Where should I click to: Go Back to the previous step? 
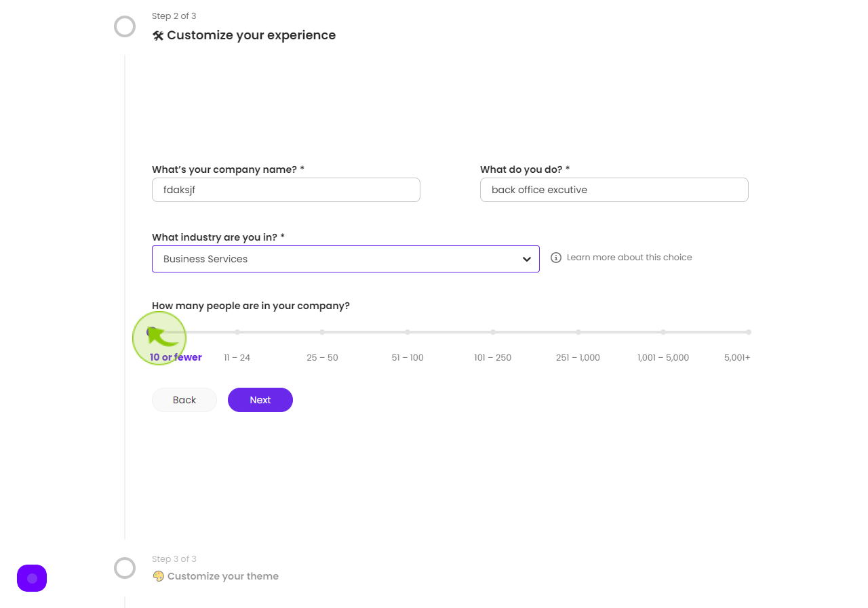pyautogui.click(x=184, y=400)
